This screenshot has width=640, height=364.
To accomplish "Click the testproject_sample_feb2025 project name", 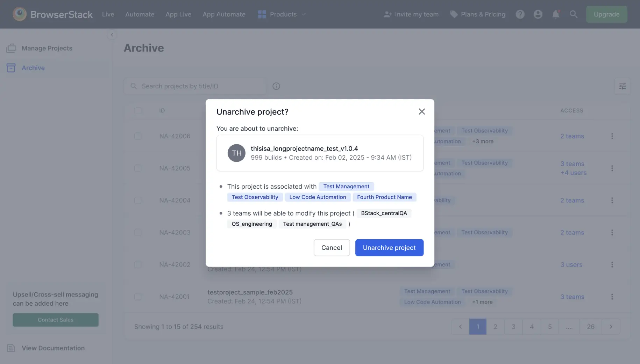I will point(250,292).
